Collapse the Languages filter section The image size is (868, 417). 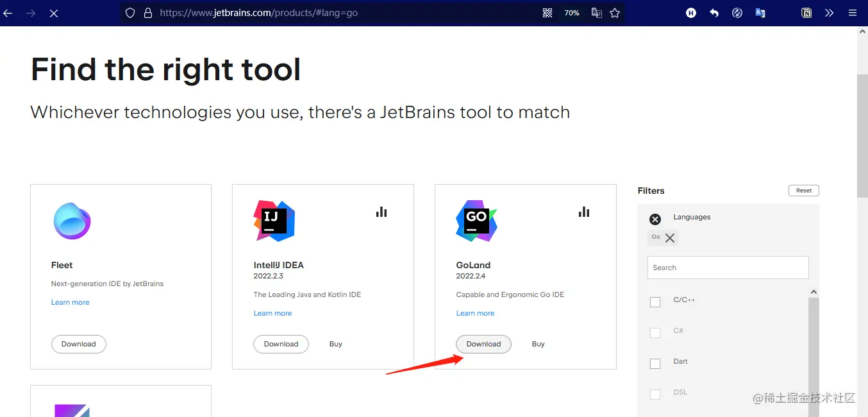click(655, 219)
